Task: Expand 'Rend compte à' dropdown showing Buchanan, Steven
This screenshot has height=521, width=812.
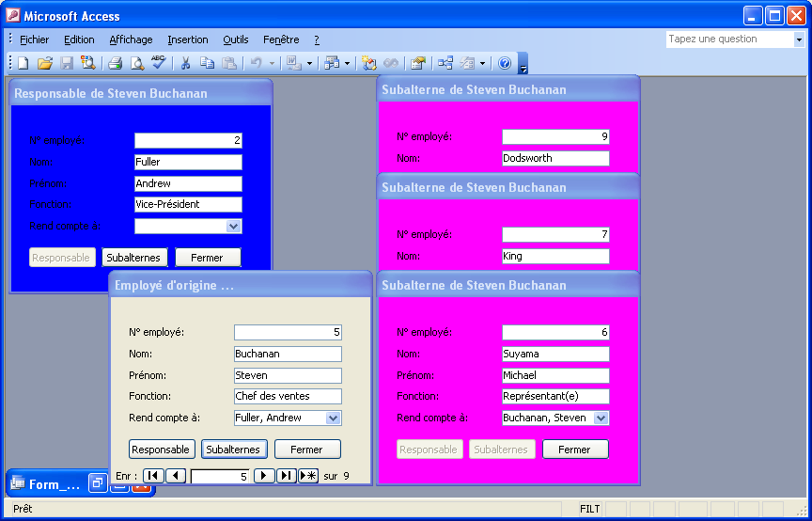Action: [x=601, y=418]
